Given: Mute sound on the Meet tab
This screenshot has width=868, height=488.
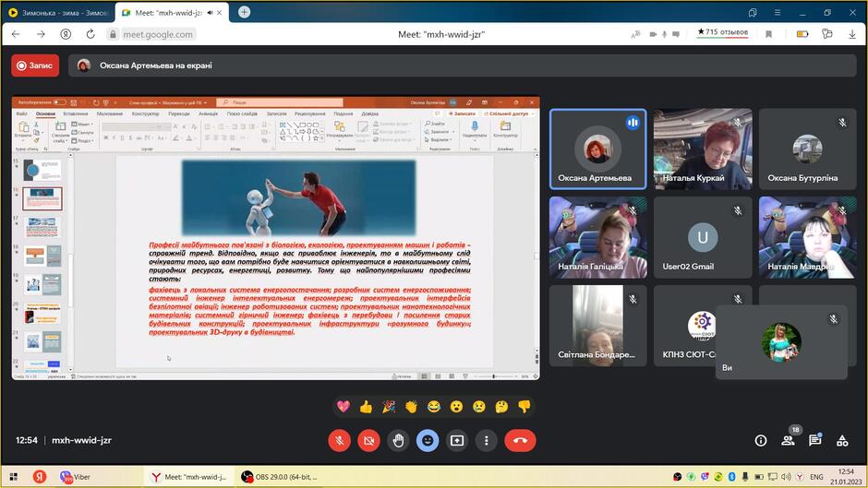Looking at the screenshot, I should click(210, 13).
